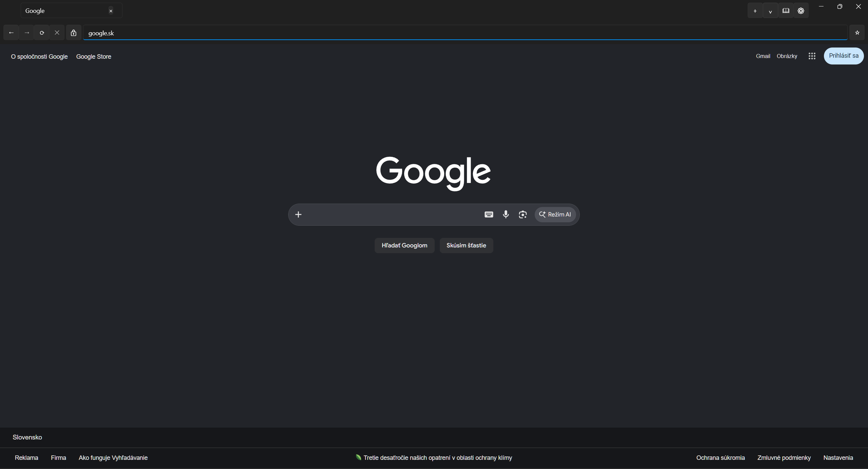Close the Google tab
The image size is (868, 469).
click(111, 11)
